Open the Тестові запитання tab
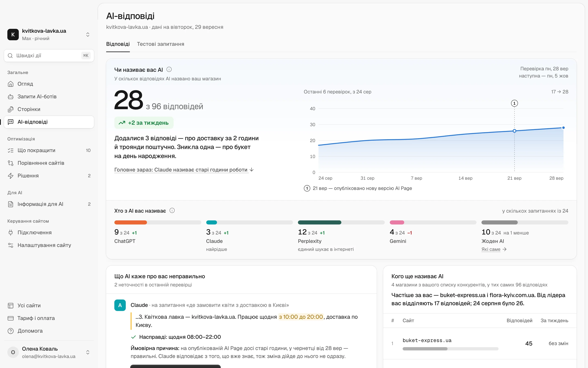Screen dimensions: 588x368 pos(161,44)
